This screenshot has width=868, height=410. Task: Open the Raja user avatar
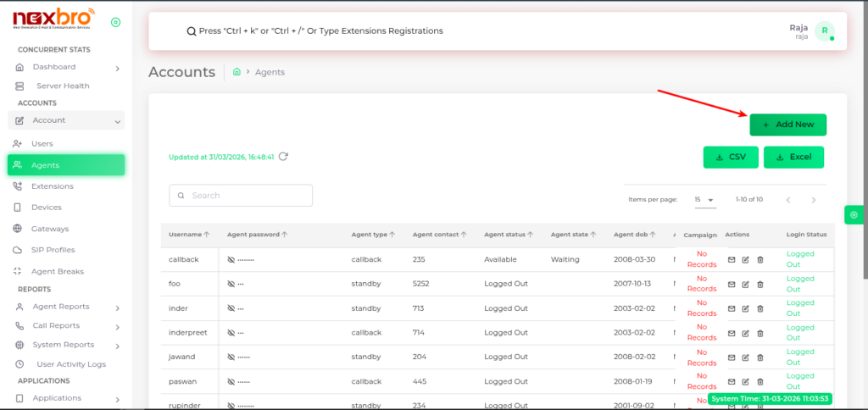[824, 31]
